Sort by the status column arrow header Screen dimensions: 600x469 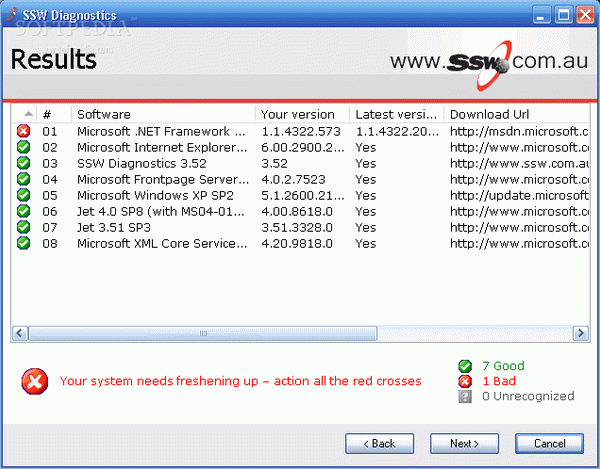pos(25,114)
